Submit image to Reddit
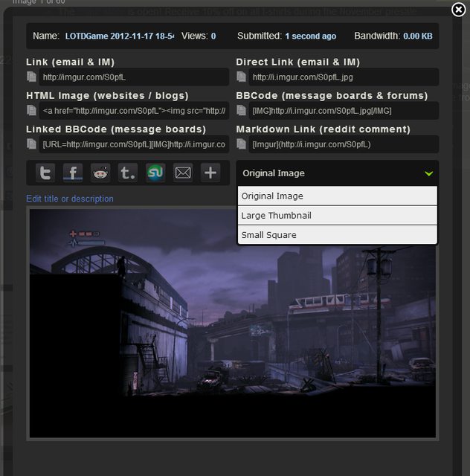 [100, 173]
